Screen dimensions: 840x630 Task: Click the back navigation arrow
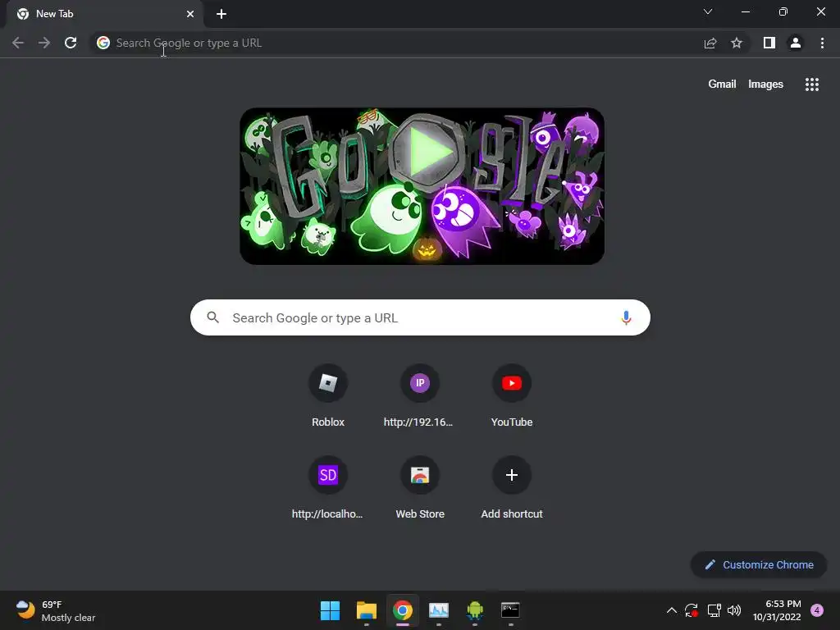tap(18, 43)
